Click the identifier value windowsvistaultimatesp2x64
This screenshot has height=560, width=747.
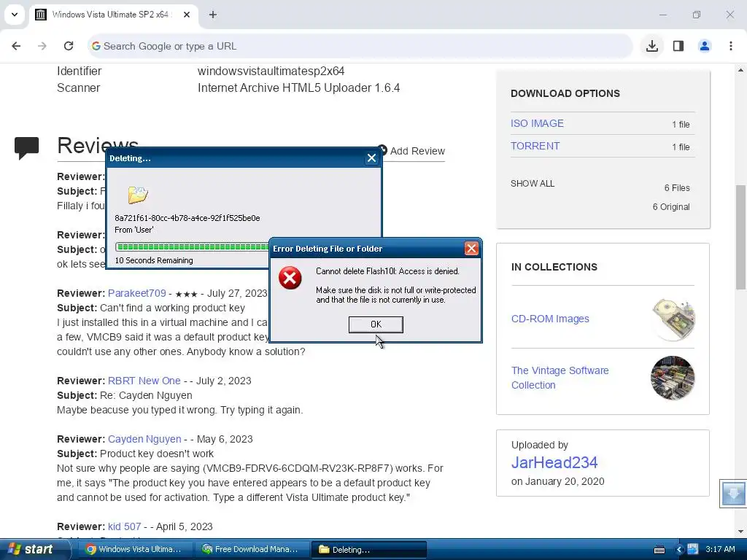point(271,71)
